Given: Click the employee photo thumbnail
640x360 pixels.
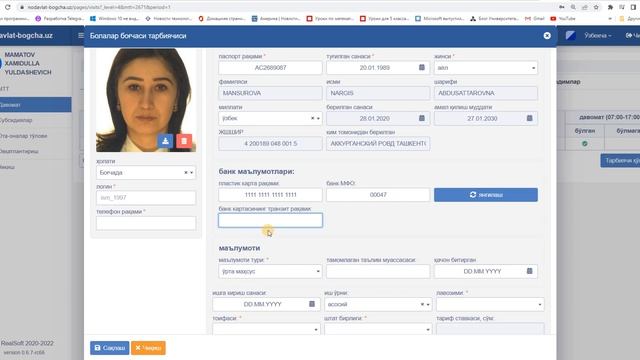Looking at the screenshot, I should pos(146,100).
